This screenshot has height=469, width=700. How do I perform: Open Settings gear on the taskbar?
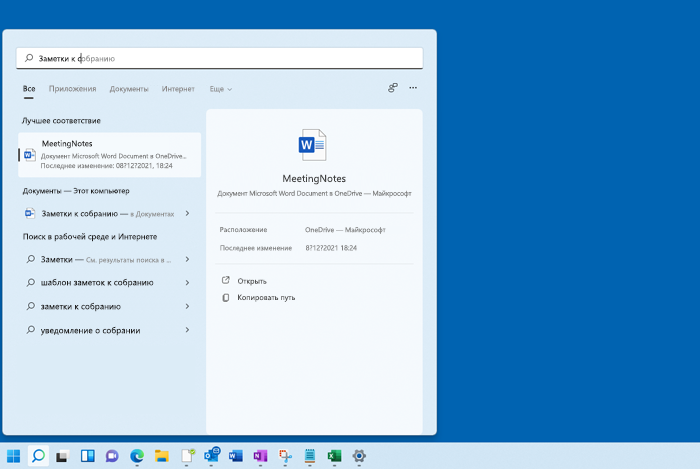click(359, 456)
